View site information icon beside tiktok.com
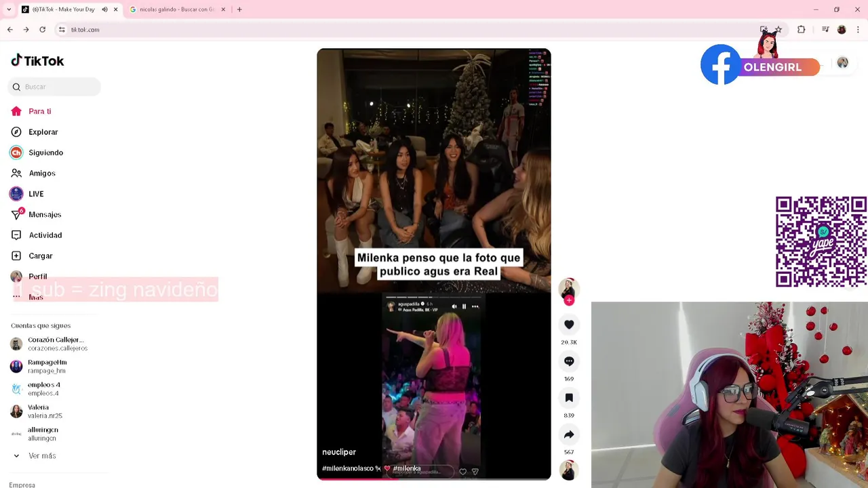 [62, 30]
